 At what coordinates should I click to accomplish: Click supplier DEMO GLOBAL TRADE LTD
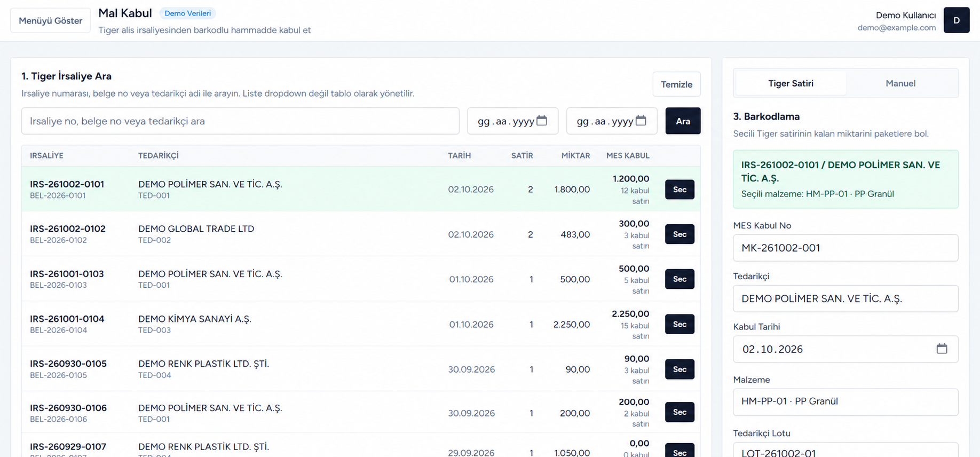coord(196,228)
